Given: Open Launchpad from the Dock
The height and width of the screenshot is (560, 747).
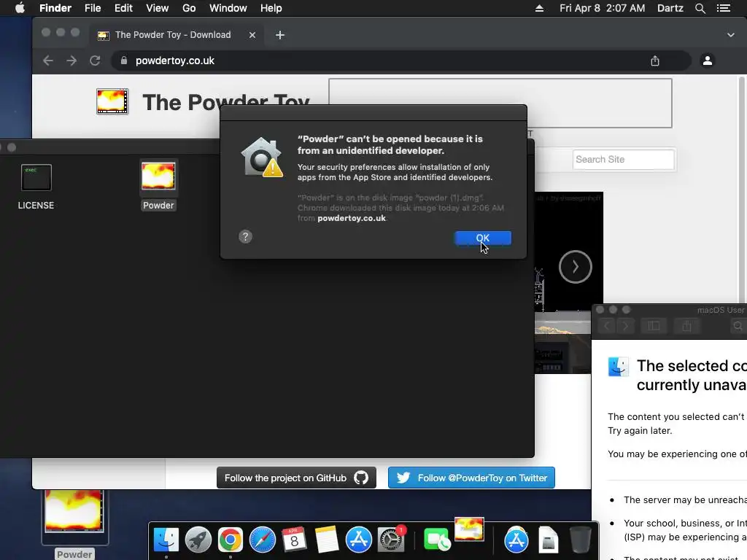Looking at the screenshot, I should coord(198,540).
